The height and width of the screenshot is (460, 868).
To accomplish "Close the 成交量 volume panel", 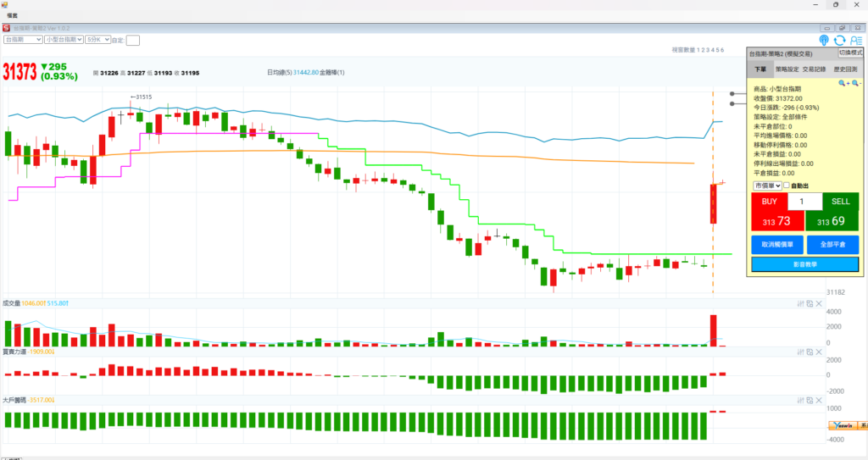I will [x=819, y=303].
